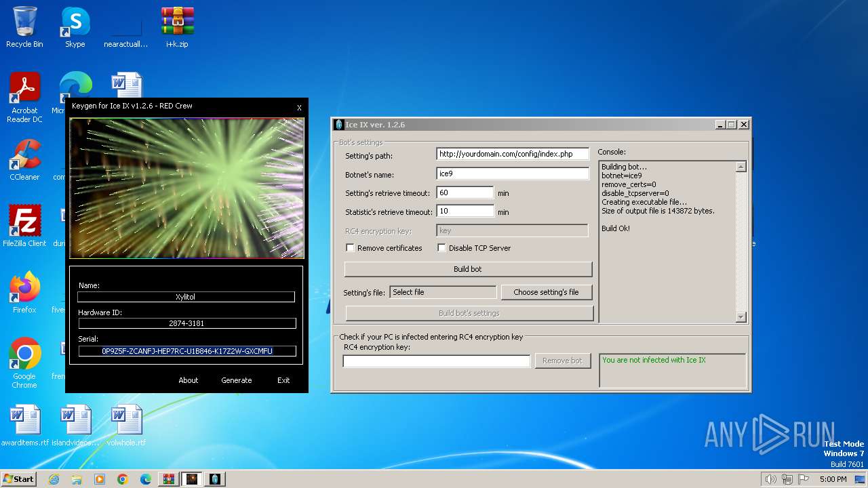The image size is (868, 488).
Task: Click the network tray icon
Action: pyautogui.click(x=787, y=479)
